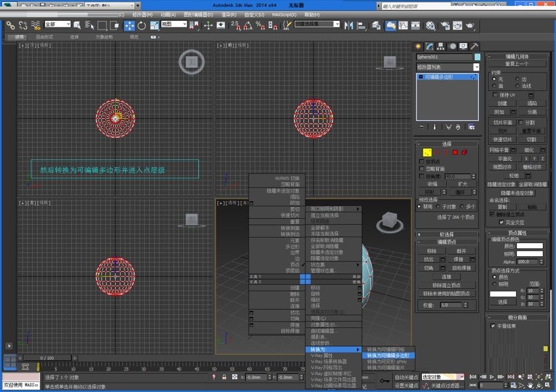
Task: Collapse the 编辑顶点 rollout
Action: 447,242
